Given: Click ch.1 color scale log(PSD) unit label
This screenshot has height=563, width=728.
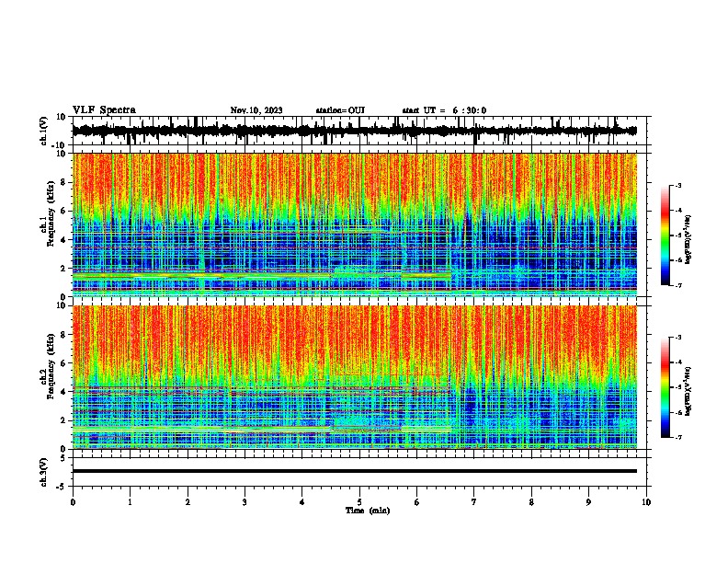Looking at the screenshot, I should 688,239.
